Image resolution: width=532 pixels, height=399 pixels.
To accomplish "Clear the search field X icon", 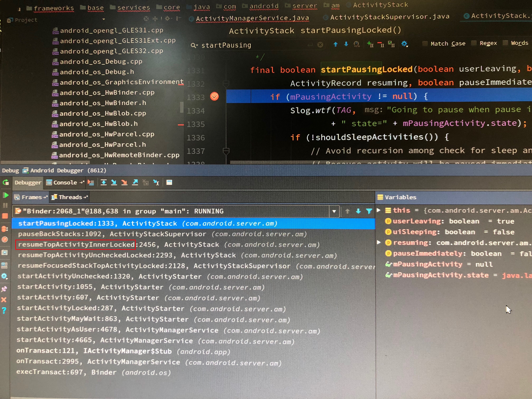I will [320, 44].
